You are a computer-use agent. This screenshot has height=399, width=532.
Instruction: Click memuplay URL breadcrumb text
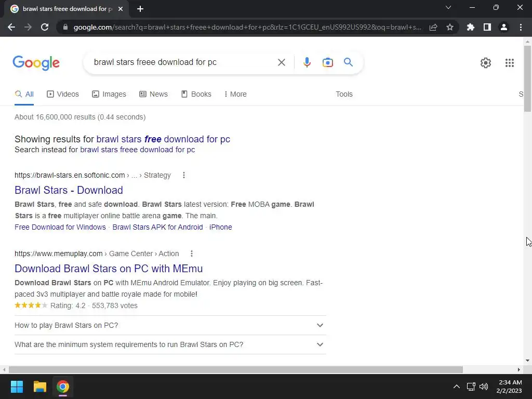click(x=97, y=254)
